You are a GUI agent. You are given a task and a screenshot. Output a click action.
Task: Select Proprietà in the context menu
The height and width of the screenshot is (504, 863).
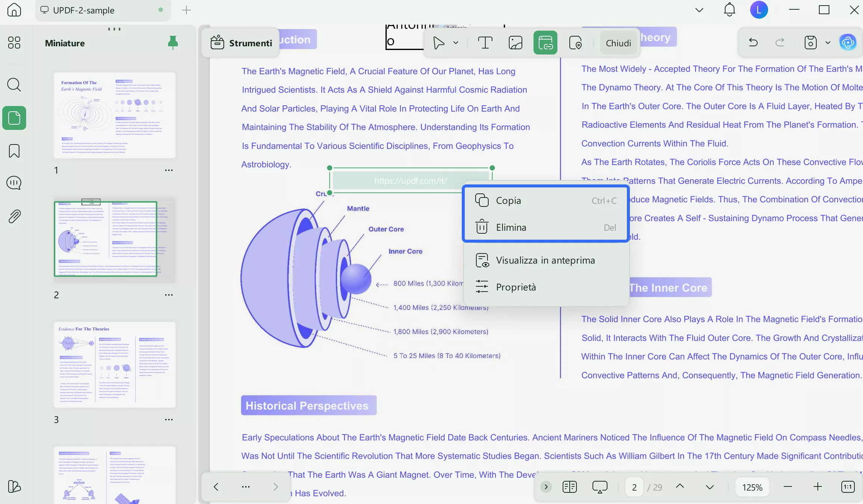point(516,287)
